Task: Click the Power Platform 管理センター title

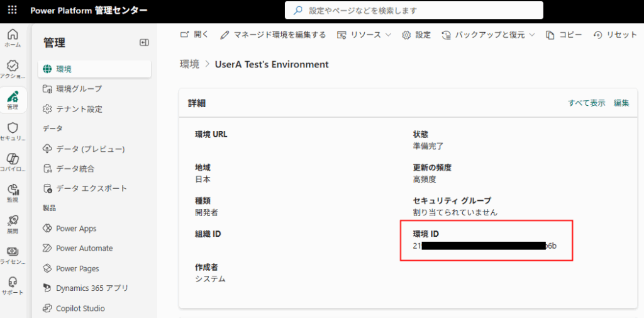Action: click(x=89, y=10)
